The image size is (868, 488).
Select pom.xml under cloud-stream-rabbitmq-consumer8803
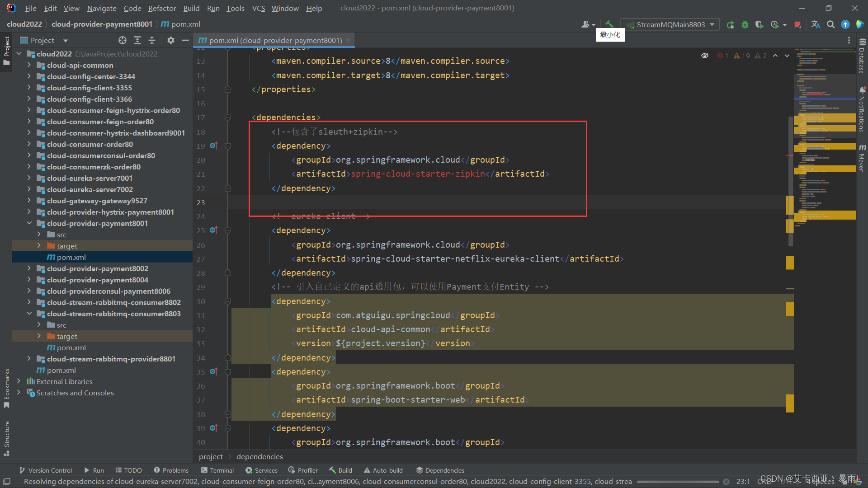click(71, 347)
